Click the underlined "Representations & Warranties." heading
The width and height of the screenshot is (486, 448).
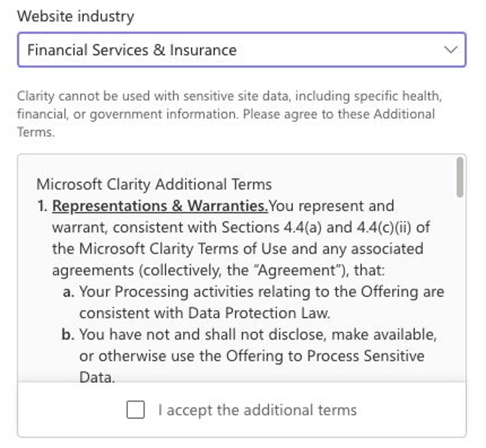tap(160, 206)
